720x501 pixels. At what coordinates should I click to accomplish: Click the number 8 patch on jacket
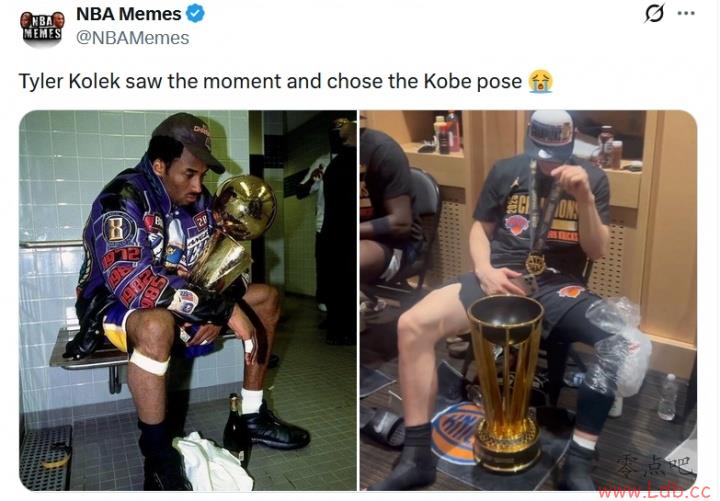[x=114, y=228]
